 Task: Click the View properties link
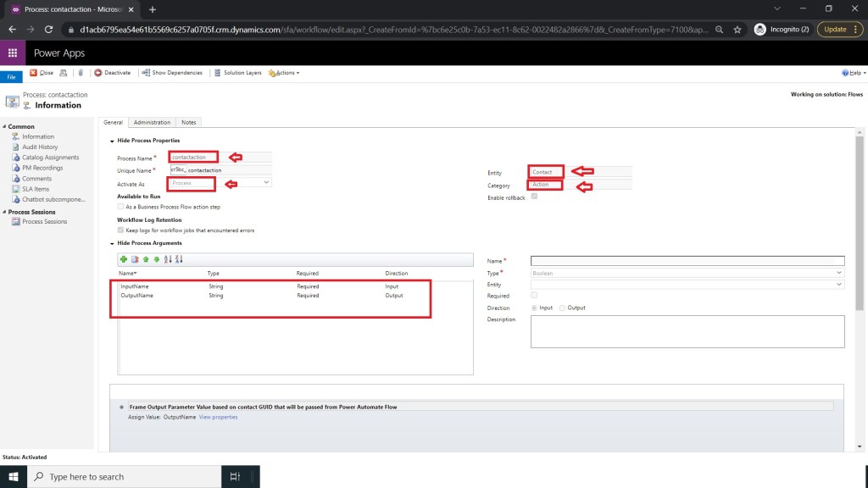point(218,417)
